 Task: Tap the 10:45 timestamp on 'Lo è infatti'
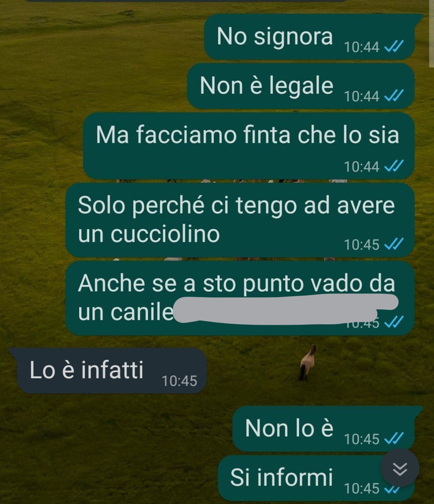tap(180, 381)
